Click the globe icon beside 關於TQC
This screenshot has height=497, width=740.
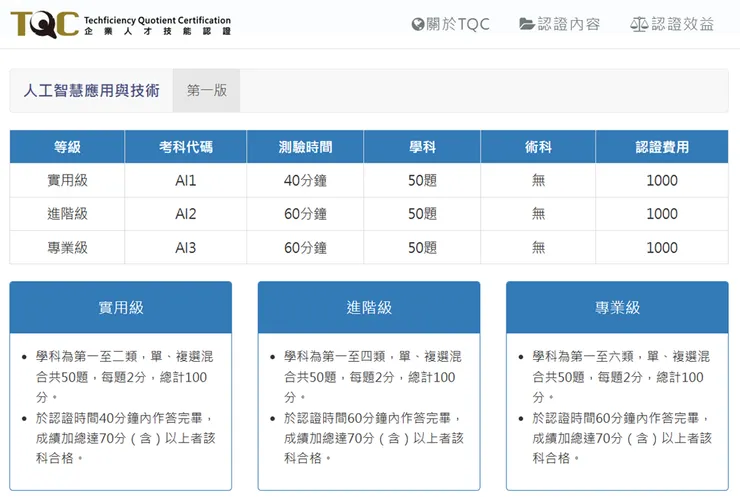(418, 24)
